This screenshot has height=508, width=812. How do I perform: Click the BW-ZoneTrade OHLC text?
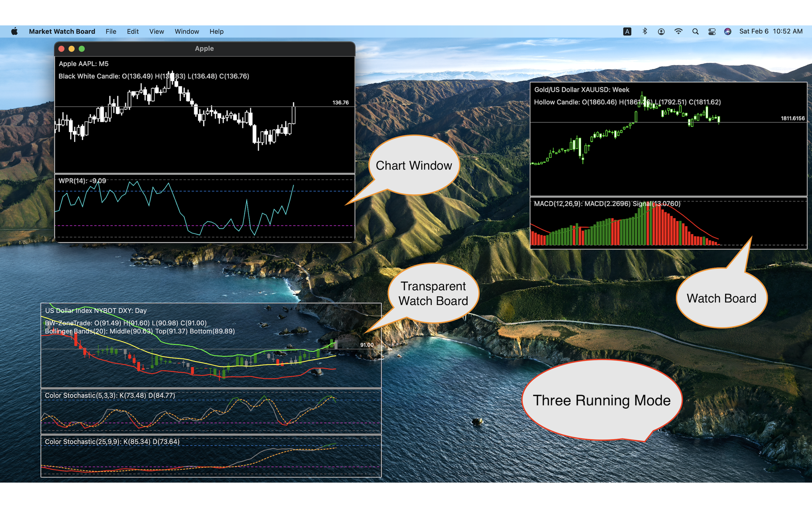pos(125,323)
